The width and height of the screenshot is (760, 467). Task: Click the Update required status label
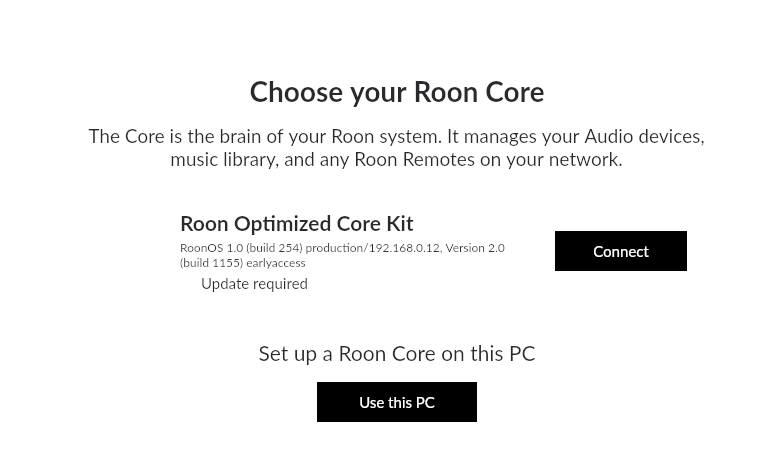coord(254,284)
